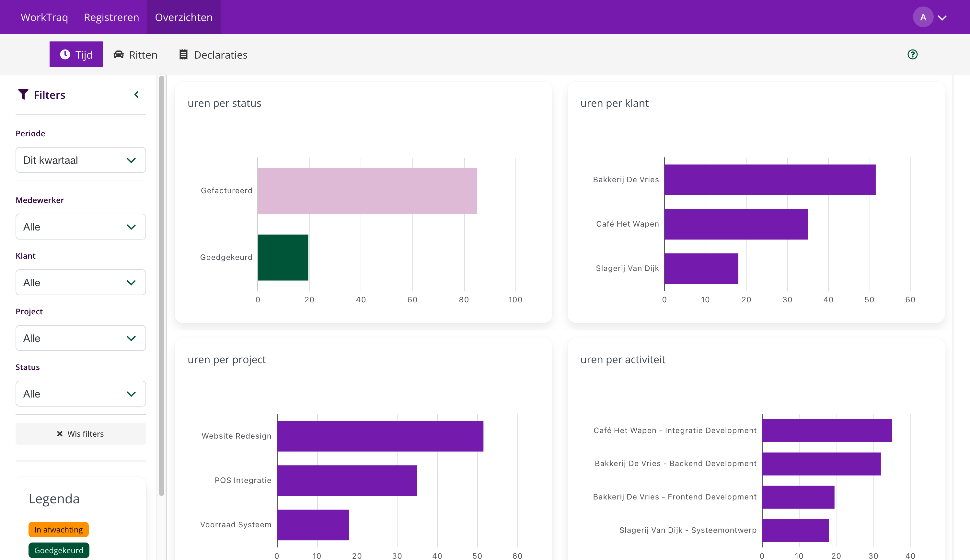The width and height of the screenshot is (970, 560).
Task: Click the 'uren per status' chart title
Action: pos(225,104)
